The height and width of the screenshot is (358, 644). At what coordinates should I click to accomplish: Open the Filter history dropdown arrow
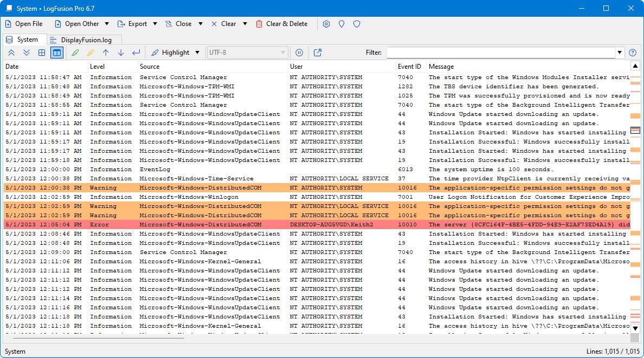point(620,53)
